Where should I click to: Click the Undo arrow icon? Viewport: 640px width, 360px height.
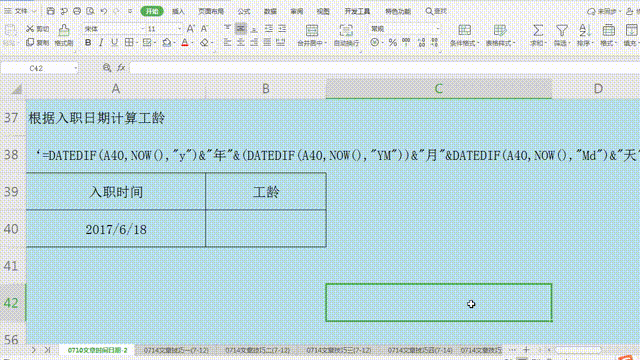pos(104,11)
